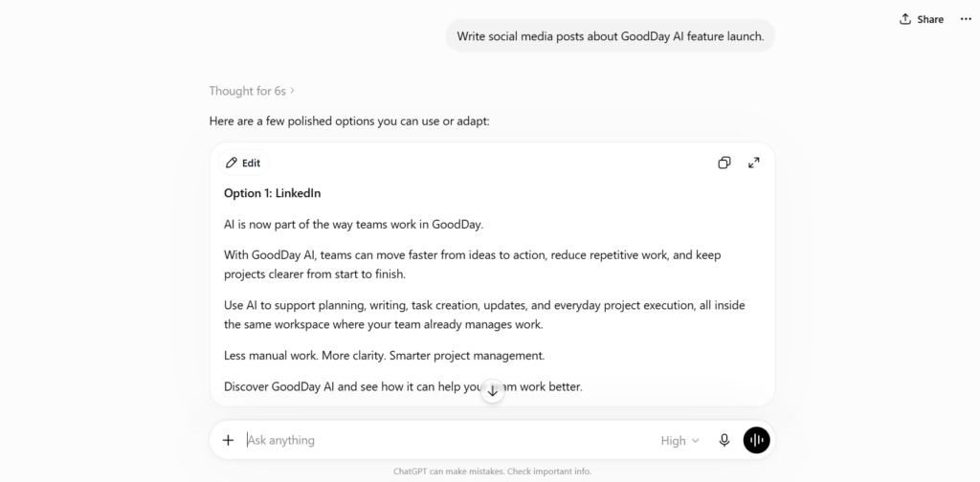980x482 pixels.
Task: Click the Edit button in canvas
Action: pyautogui.click(x=244, y=163)
